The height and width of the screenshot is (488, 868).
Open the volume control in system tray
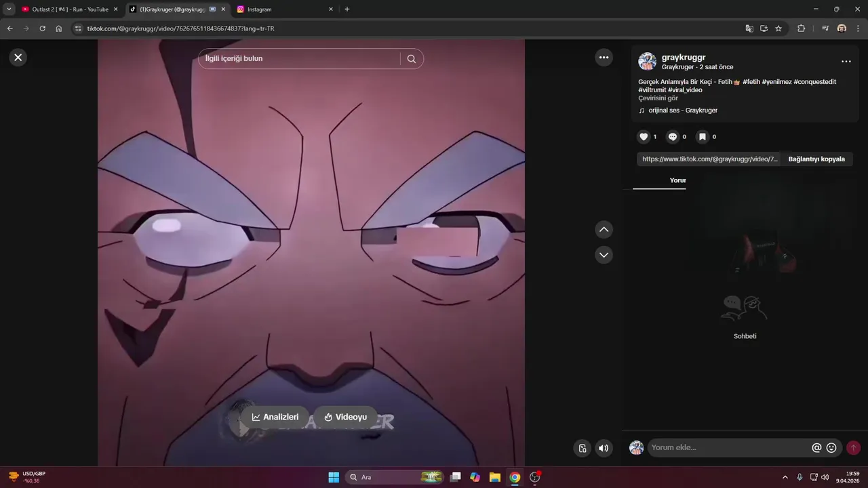coord(825,477)
